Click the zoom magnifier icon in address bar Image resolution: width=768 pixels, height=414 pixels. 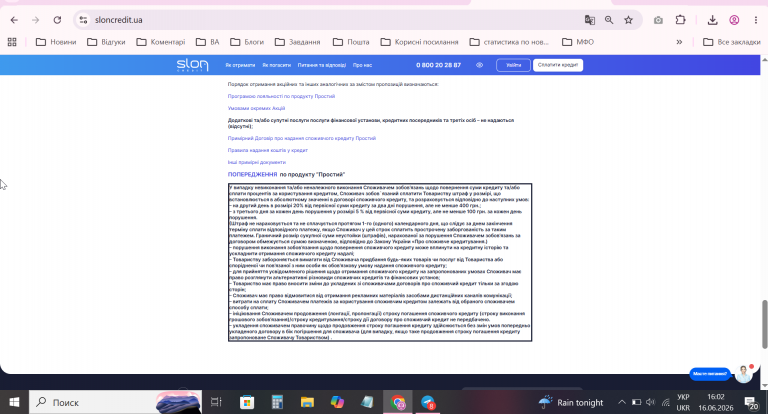[609, 20]
